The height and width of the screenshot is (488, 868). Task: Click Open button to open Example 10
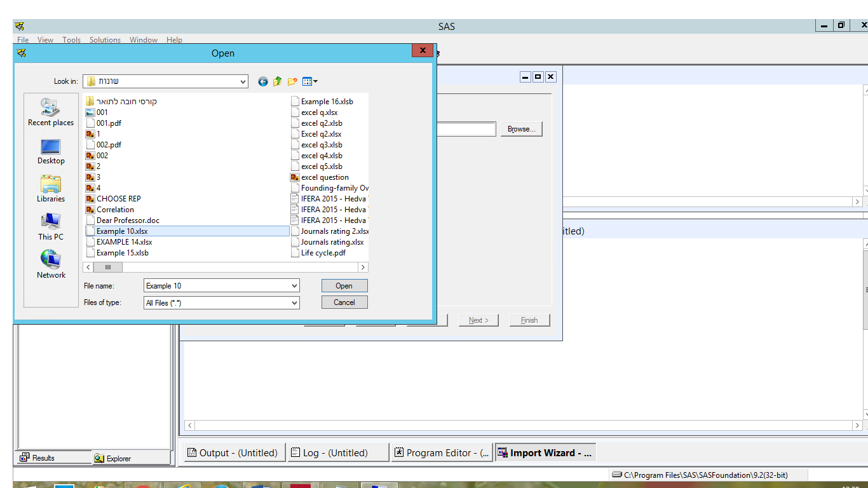[344, 286]
